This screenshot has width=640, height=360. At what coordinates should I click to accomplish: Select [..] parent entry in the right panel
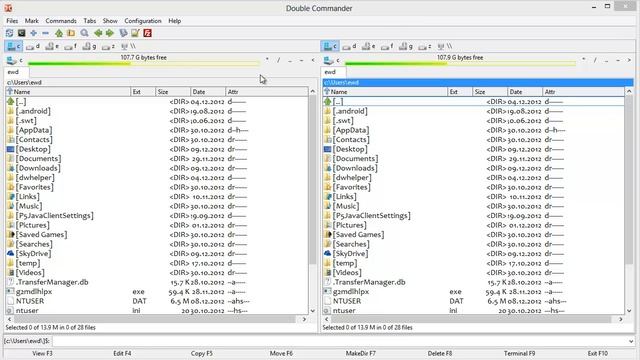[473, 102]
